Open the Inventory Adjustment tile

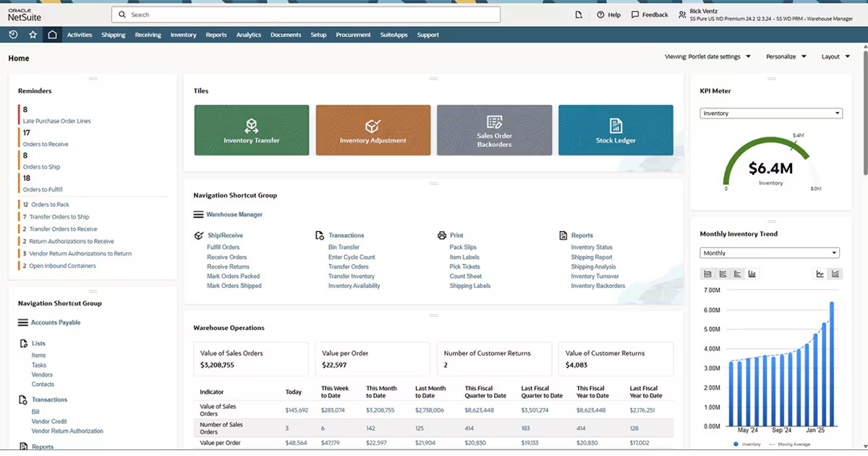pyautogui.click(x=373, y=130)
